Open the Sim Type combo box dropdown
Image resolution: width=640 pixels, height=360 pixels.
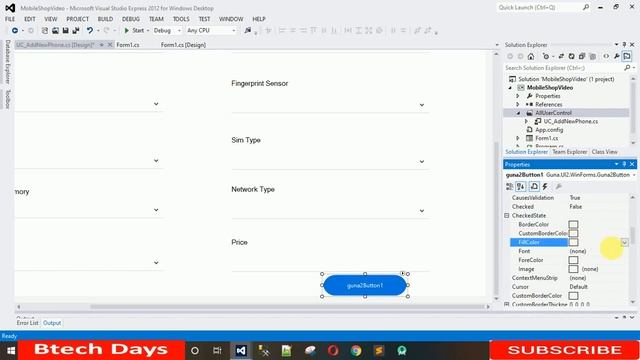pyautogui.click(x=422, y=162)
